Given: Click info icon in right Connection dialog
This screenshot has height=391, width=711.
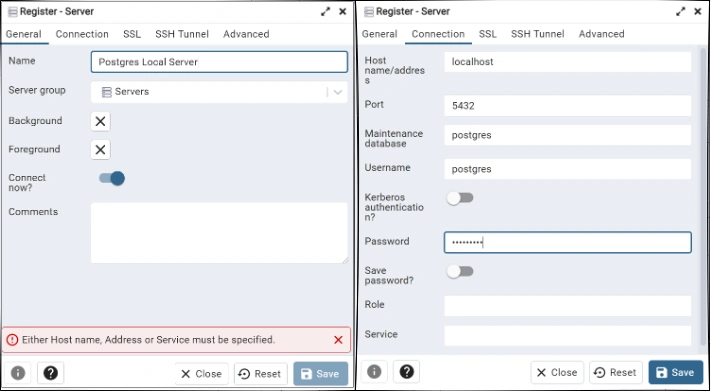Looking at the screenshot, I should pyautogui.click(x=374, y=372).
